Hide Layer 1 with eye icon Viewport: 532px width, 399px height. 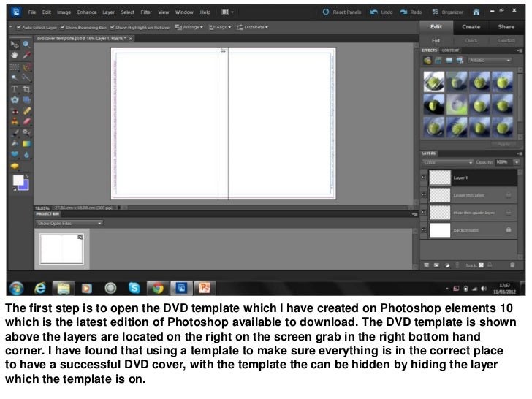pyautogui.click(x=424, y=178)
